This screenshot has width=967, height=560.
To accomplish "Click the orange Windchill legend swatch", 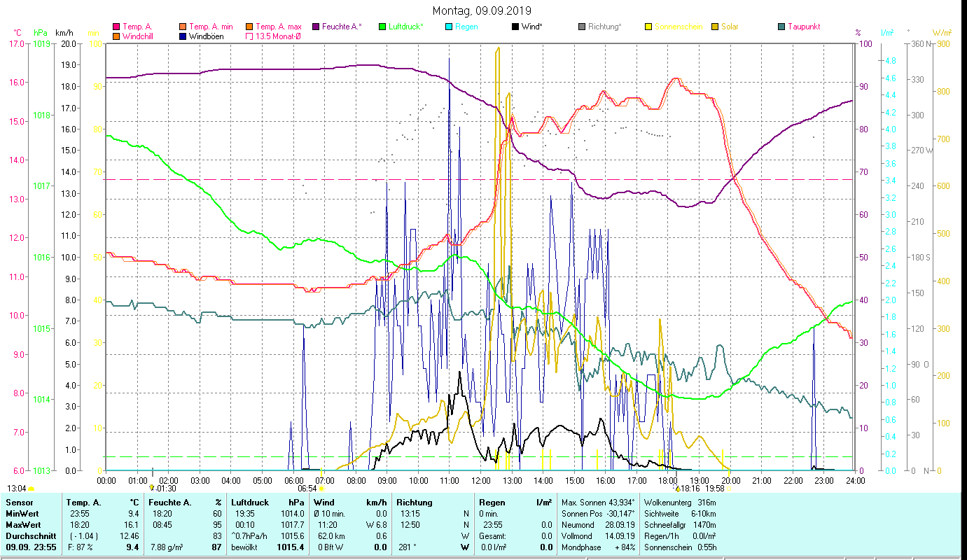I will tap(116, 36).
